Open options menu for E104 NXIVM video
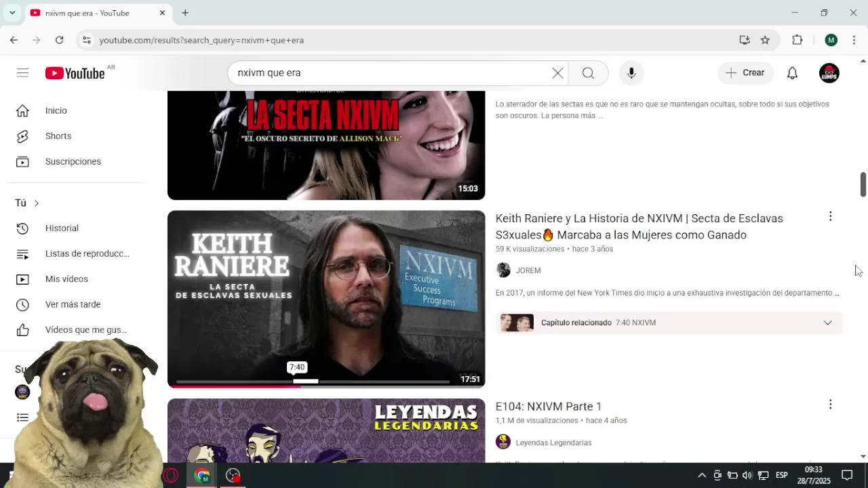The width and height of the screenshot is (868, 488). click(x=830, y=405)
